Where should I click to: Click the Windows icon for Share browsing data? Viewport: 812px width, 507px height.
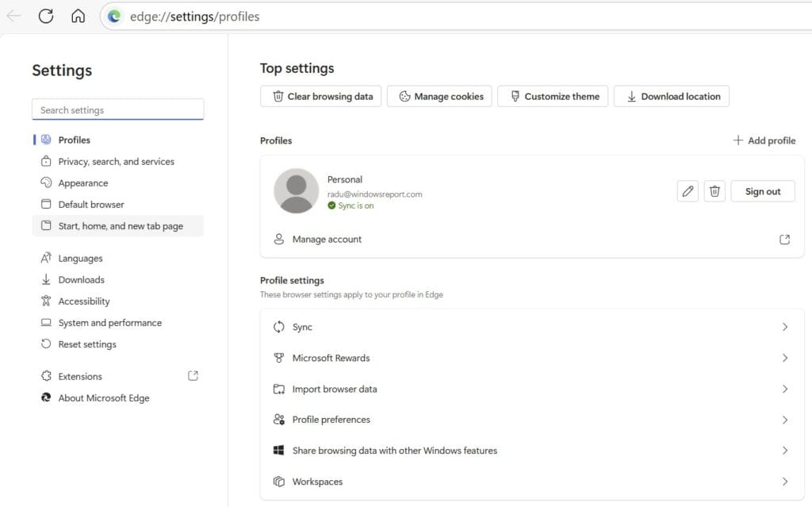click(279, 450)
